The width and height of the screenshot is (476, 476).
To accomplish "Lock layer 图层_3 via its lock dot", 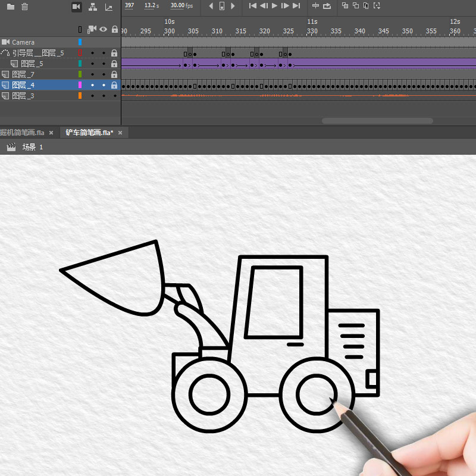I will coord(115,96).
